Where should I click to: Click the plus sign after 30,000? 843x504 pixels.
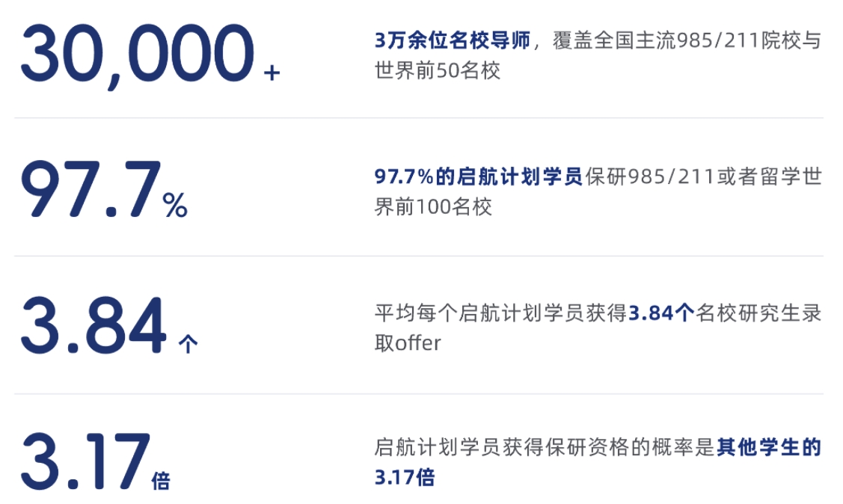click(x=272, y=73)
